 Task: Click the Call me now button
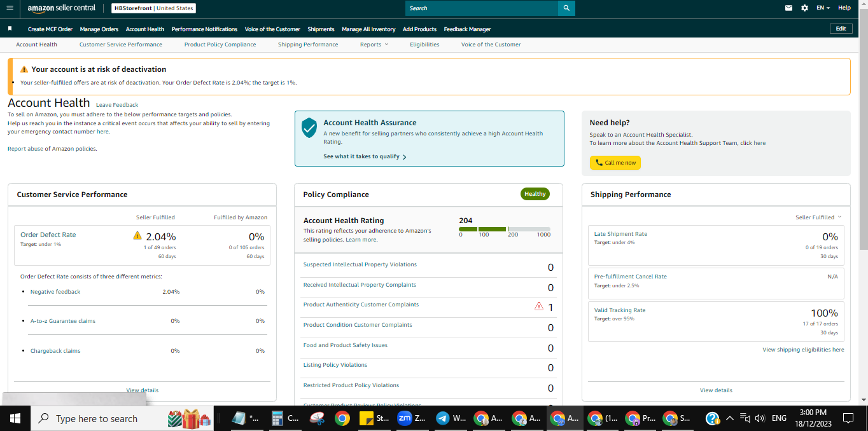[x=615, y=163]
